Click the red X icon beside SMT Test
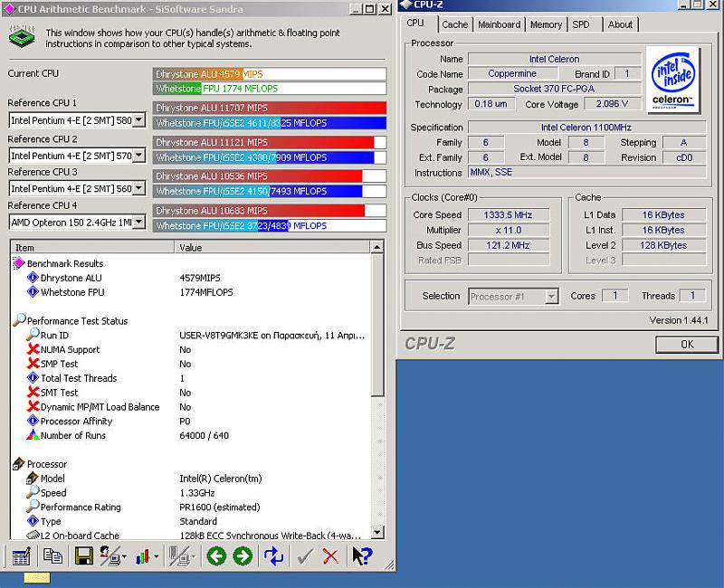This screenshot has height=588, width=724. (x=33, y=392)
